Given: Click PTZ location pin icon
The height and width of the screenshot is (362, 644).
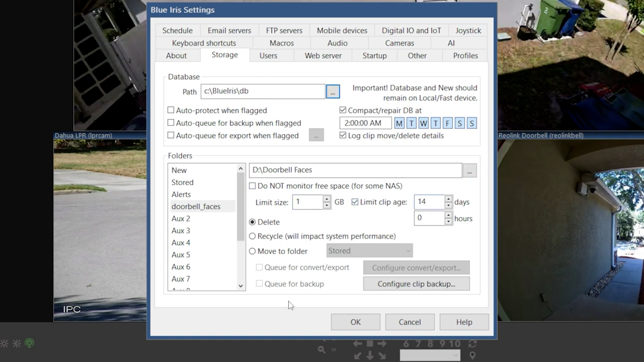Looking at the screenshot, I should [x=472, y=355].
